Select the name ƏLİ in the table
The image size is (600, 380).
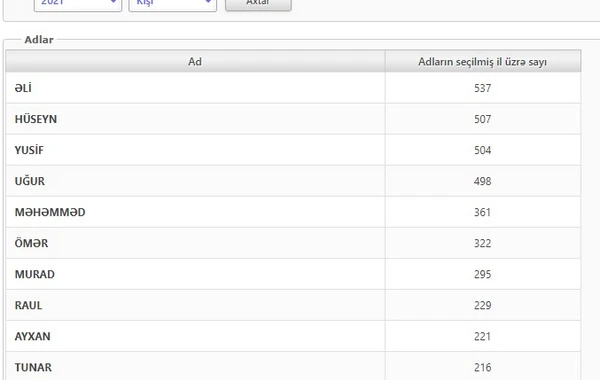tap(23, 88)
